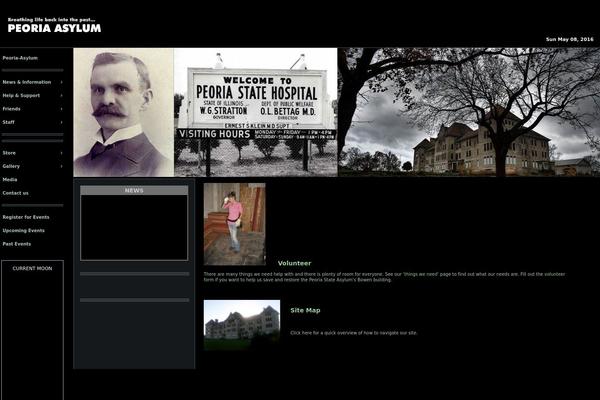Click the Site Map building thumbnail
Image resolution: width=600 pixels, height=400 pixels.
242,325
